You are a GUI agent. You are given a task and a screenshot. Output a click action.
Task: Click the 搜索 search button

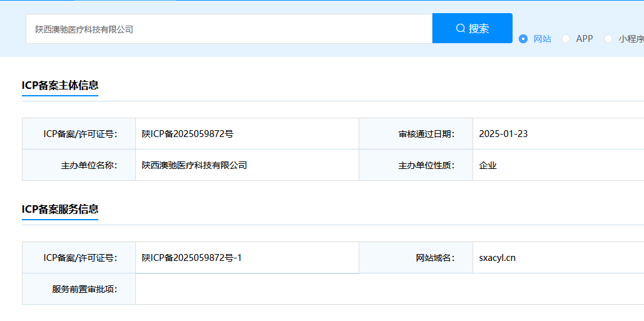(x=473, y=28)
